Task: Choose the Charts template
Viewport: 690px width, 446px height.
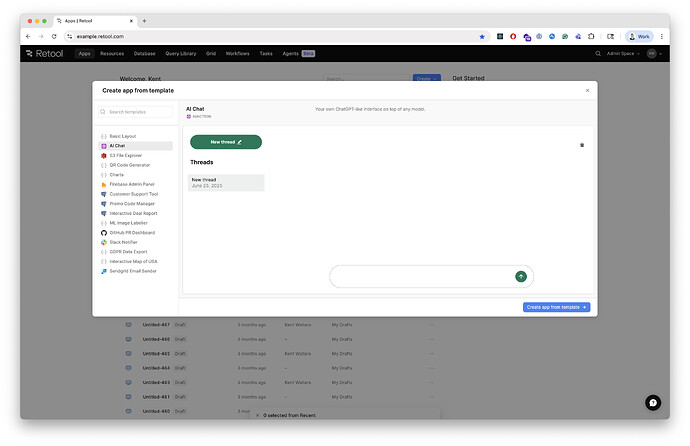Action: (x=136, y=175)
